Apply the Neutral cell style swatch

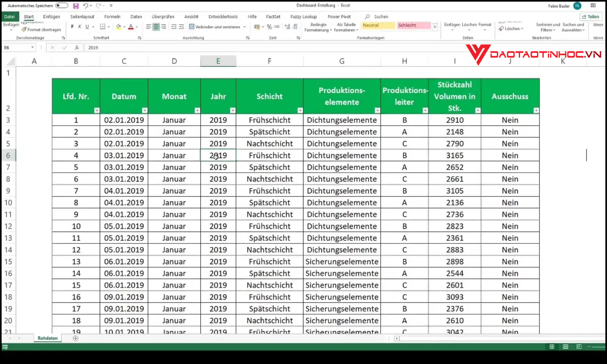coord(378,25)
